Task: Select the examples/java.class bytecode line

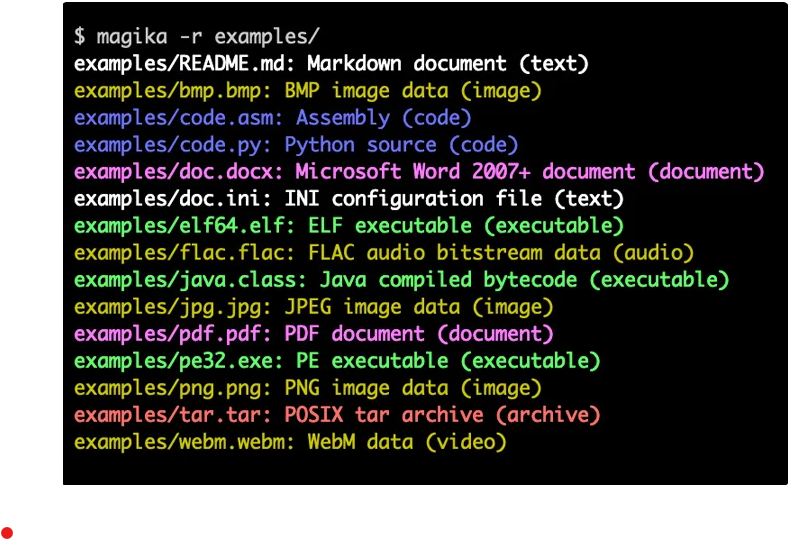Action: [402, 280]
